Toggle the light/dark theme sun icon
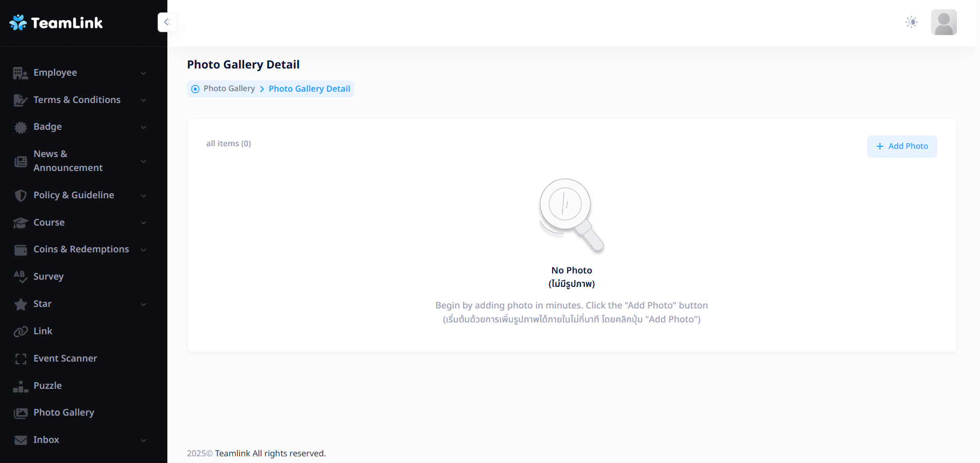Viewport: 980px width, 463px height. click(x=911, y=22)
